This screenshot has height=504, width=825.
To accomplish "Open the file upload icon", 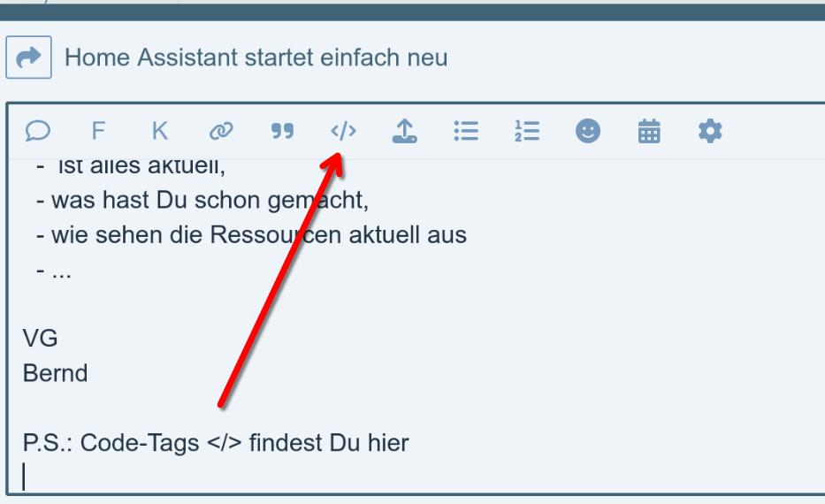I will [x=405, y=131].
